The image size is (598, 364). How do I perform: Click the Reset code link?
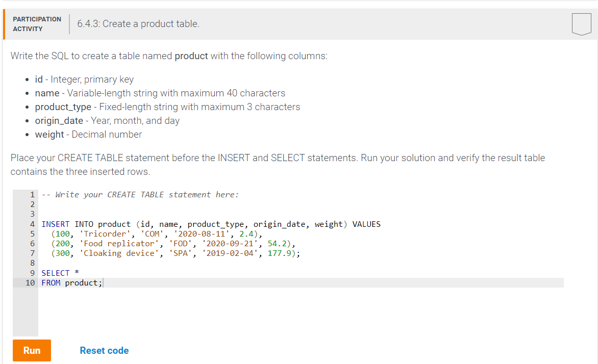[x=104, y=350]
